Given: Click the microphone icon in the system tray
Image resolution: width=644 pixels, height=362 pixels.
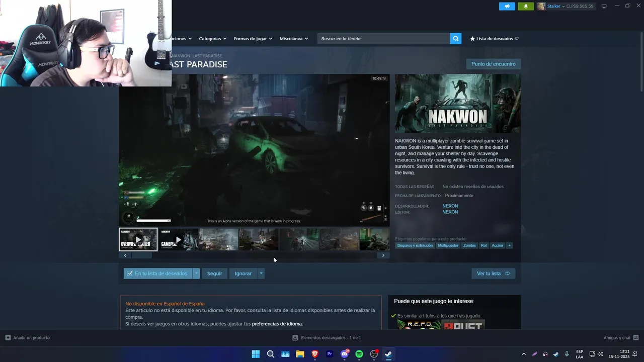Looking at the screenshot, I should point(567,354).
